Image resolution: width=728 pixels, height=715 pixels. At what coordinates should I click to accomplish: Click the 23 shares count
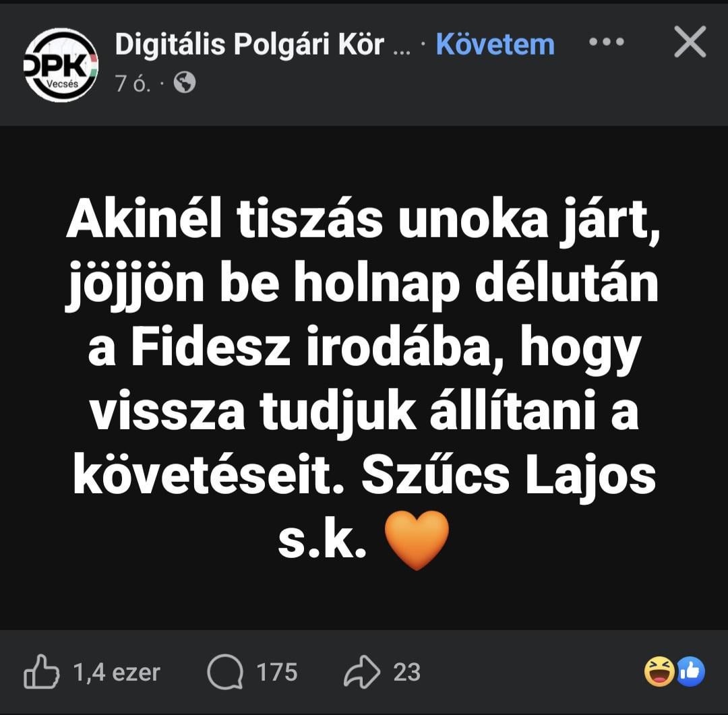[x=406, y=672]
